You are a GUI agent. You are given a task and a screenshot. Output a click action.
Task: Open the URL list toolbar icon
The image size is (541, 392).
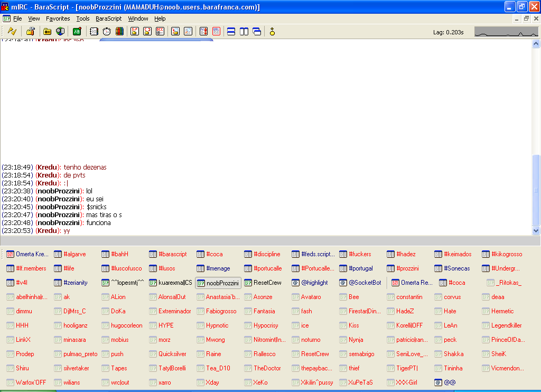(x=216, y=31)
